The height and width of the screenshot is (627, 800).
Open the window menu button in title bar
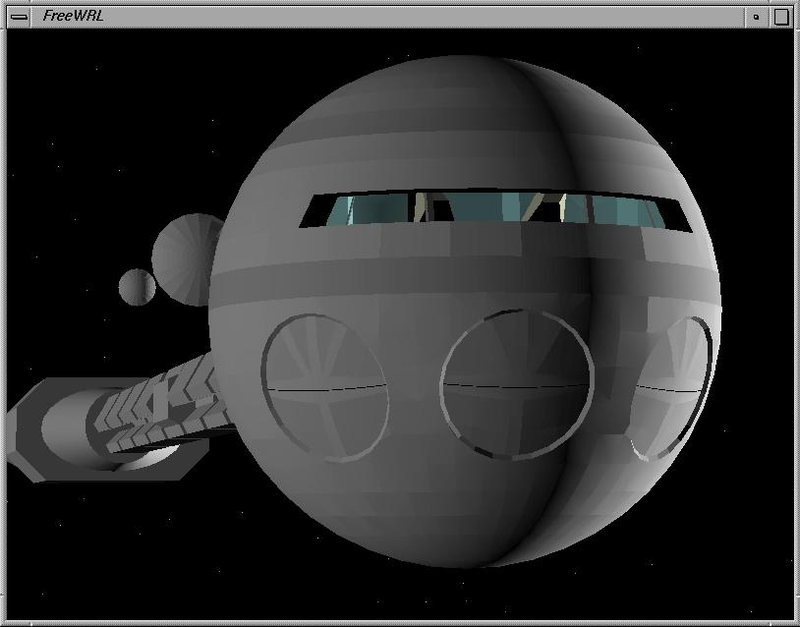coord(19,17)
